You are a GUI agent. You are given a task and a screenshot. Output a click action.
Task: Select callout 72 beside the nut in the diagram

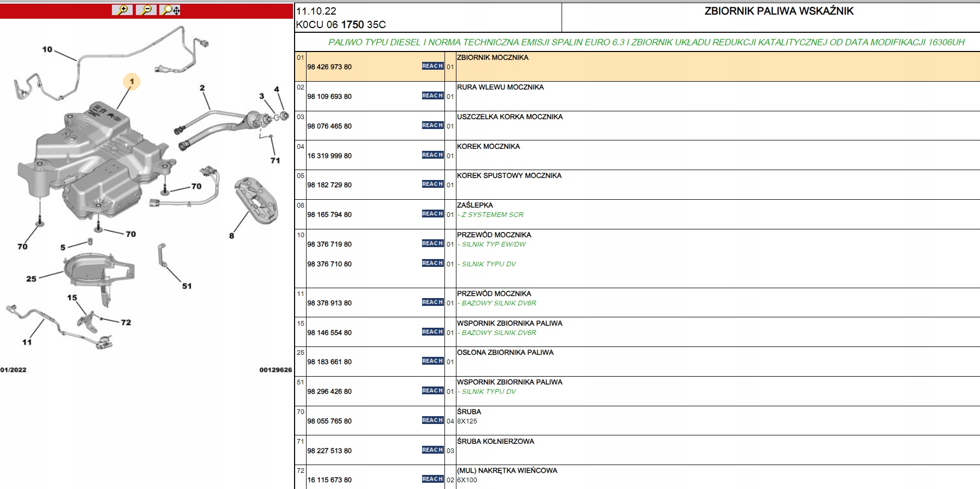(126, 323)
